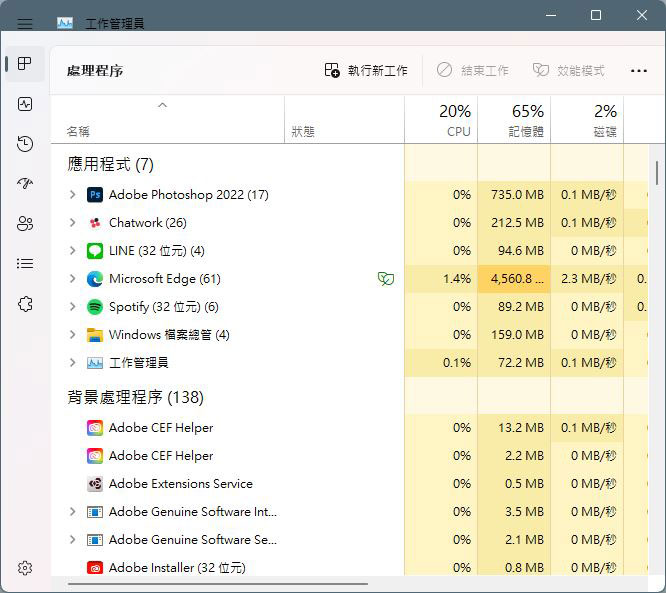Open Task Manager settings gear
Screen dimensions: 666x593
pyautogui.click(x=25, y=567)
